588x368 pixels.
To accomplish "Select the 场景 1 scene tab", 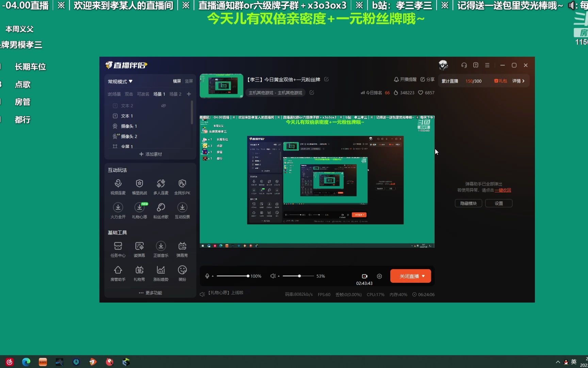I will [159, 94].
